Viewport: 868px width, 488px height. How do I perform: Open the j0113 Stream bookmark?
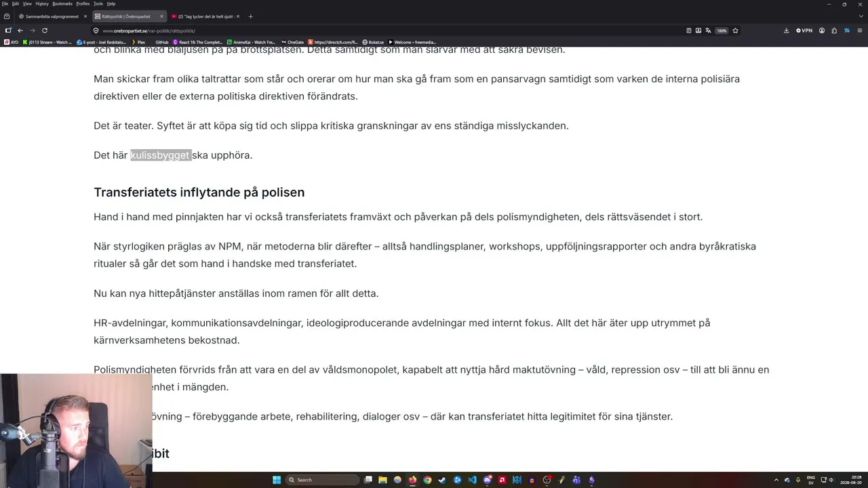(x=47, y=42)
